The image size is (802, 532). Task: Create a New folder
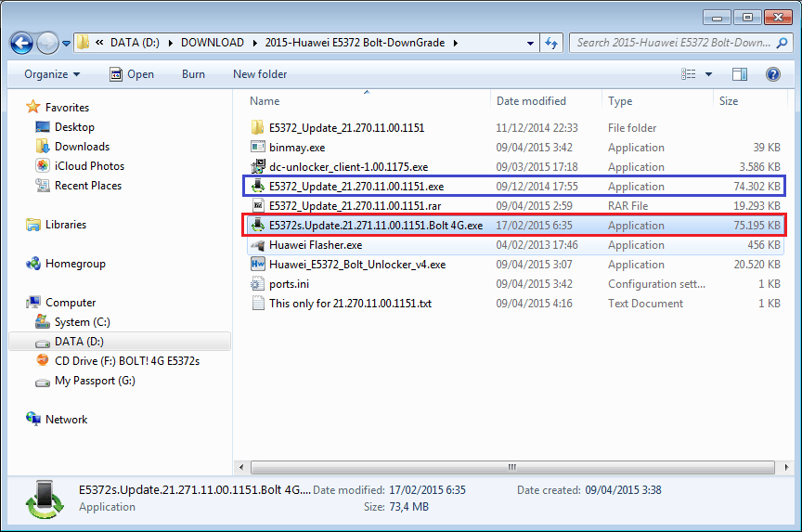point(260,74)
